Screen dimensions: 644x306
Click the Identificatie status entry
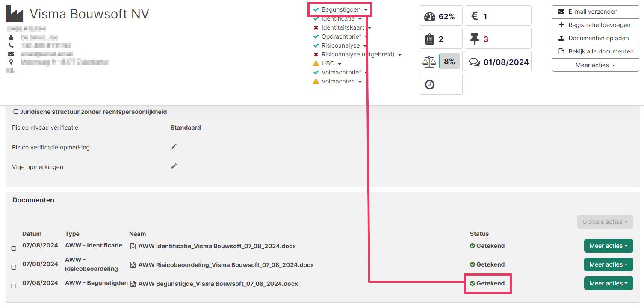click(338, 19)
